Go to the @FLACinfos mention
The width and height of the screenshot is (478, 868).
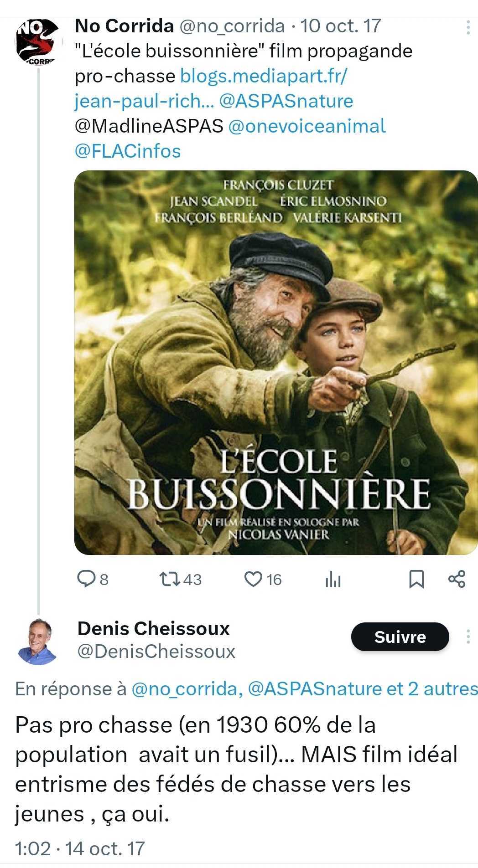pyautogui.click(x=128, y=151)
